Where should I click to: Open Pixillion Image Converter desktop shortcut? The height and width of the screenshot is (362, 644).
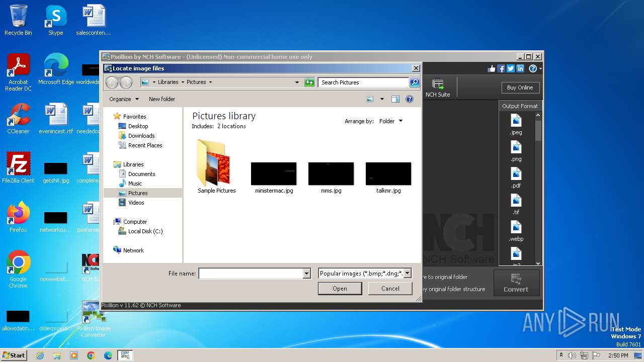tap(94, 319)
